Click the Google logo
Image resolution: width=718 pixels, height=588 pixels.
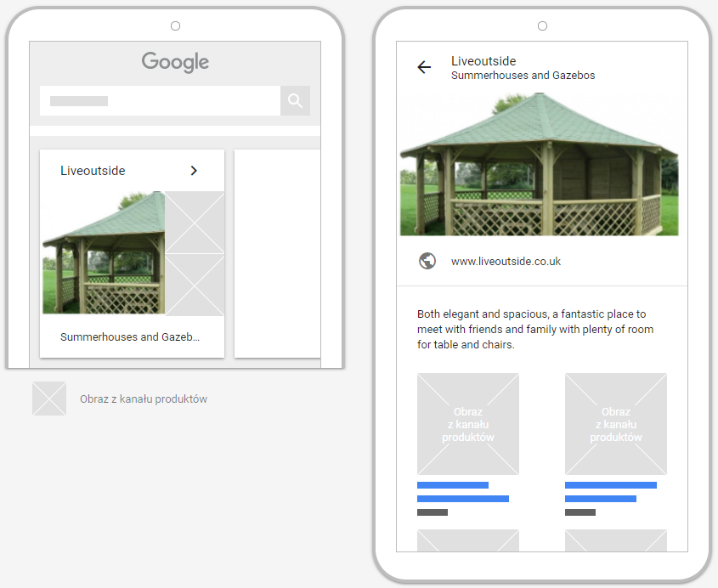coord(175,62)
